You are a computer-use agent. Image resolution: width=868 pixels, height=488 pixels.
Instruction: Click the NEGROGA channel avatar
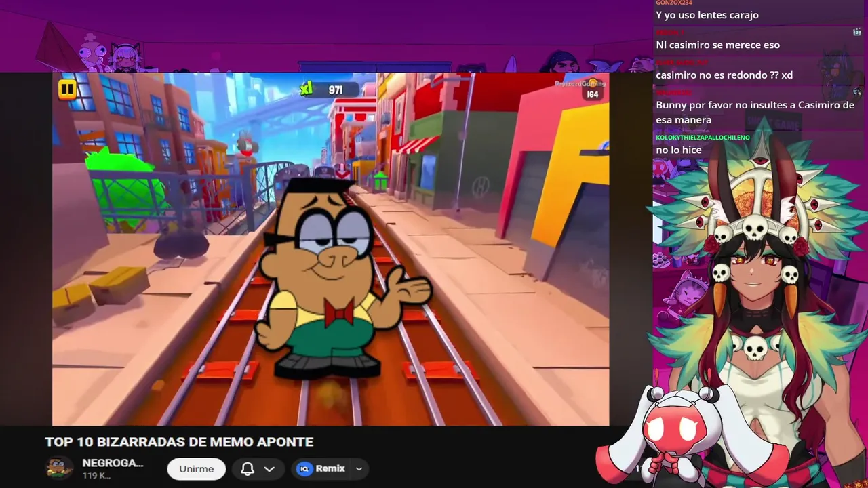point(59,468)
